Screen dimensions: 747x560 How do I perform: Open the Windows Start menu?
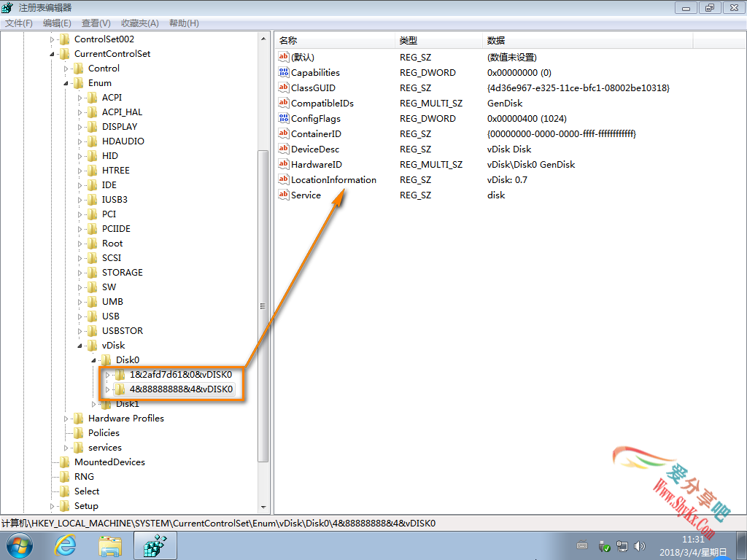(x=19, y=545)
